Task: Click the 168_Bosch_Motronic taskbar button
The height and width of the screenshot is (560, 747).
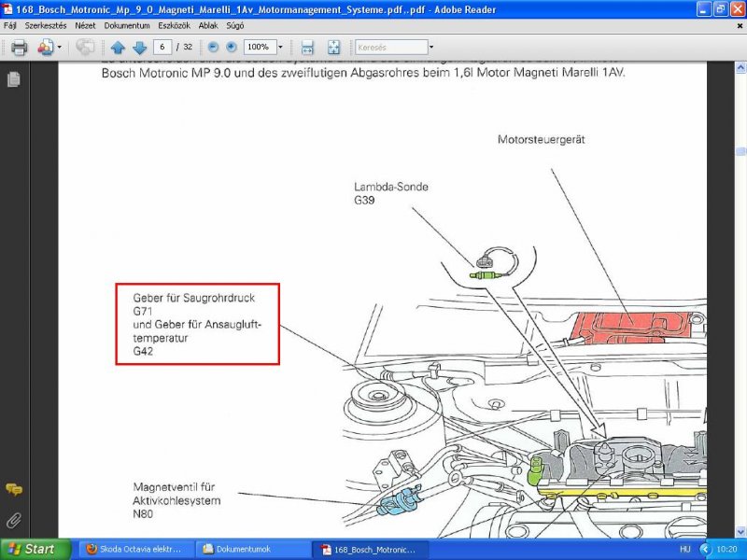Action: (x=369, y=549)
